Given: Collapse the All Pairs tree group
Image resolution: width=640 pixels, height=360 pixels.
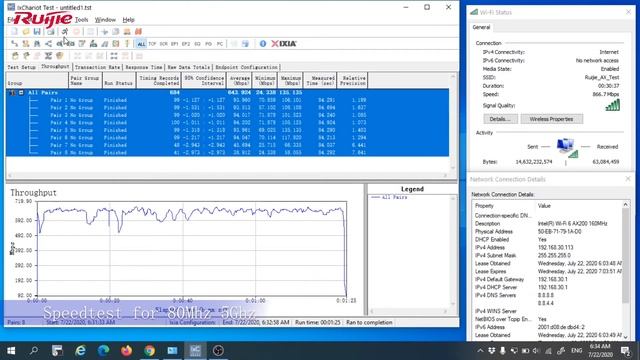Looking at the screenshot, I should coord(21,93).
